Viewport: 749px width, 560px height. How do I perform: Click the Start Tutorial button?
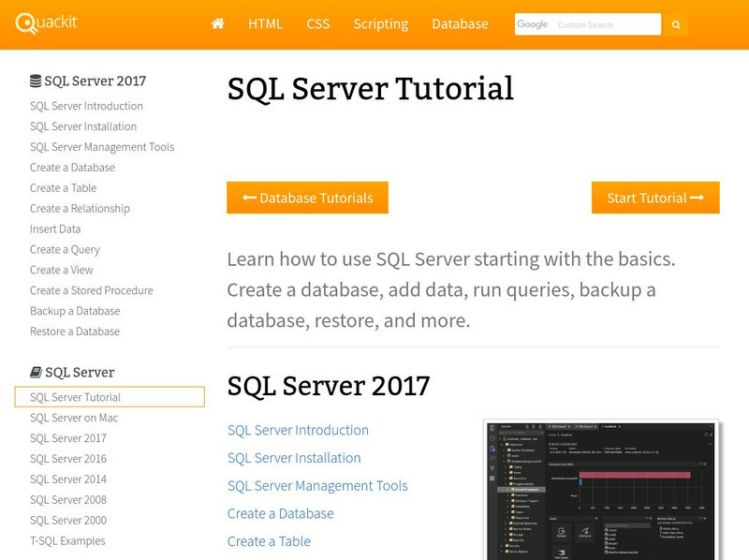click(655, 198)
